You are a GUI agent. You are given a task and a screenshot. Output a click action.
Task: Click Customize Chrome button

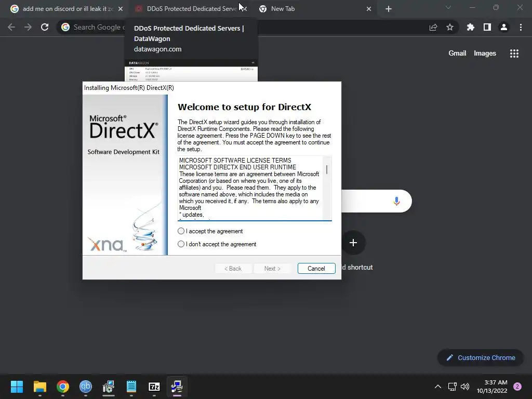tap(481, 357)
